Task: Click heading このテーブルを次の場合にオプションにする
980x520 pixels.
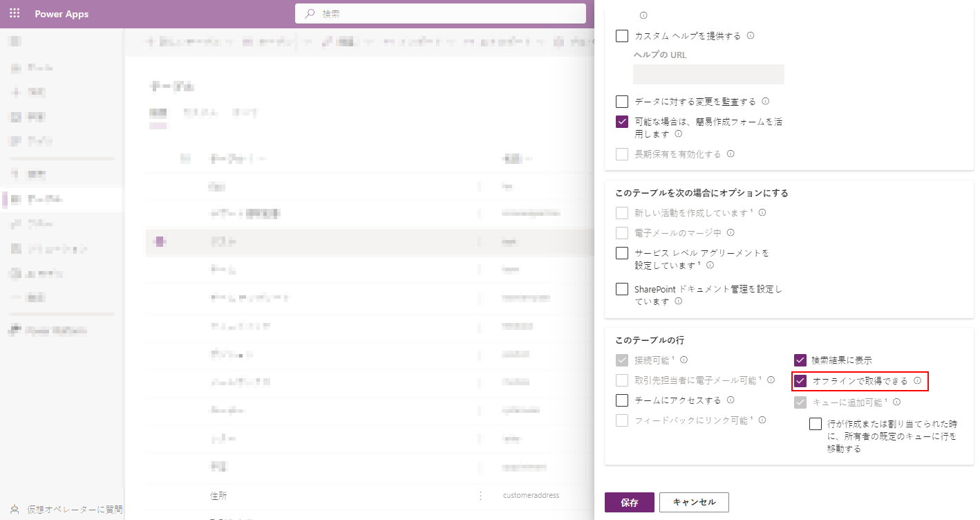Action: (x=701, y=193)
